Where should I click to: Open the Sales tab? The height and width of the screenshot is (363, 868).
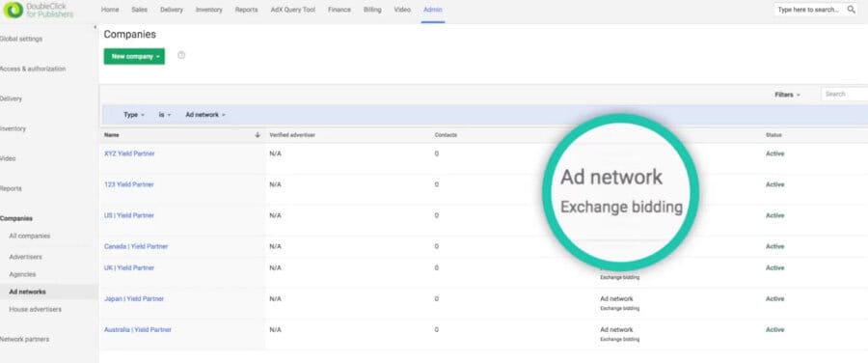(139, 10)
